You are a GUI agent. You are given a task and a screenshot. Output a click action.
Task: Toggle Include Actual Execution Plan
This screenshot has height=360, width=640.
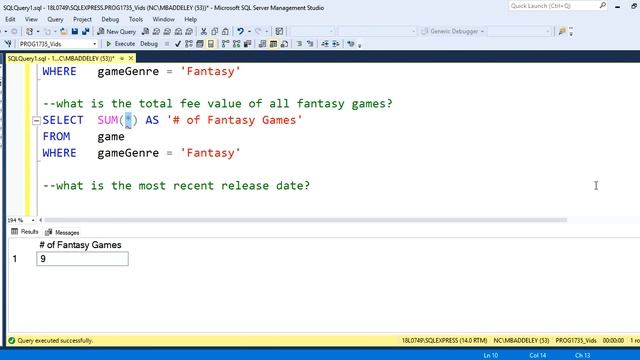tap(225, 44)
